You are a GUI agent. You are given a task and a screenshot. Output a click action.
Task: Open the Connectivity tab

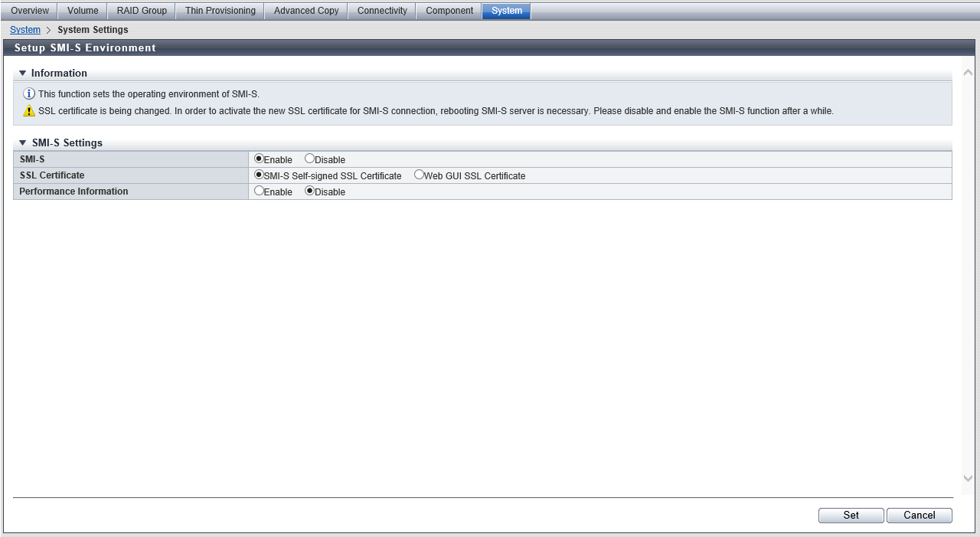382,11
